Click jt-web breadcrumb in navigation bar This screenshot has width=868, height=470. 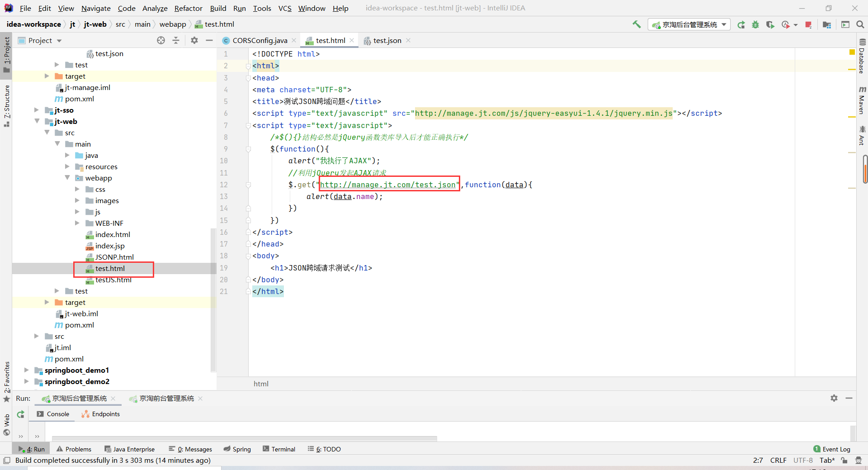click(x=95, y=24)
